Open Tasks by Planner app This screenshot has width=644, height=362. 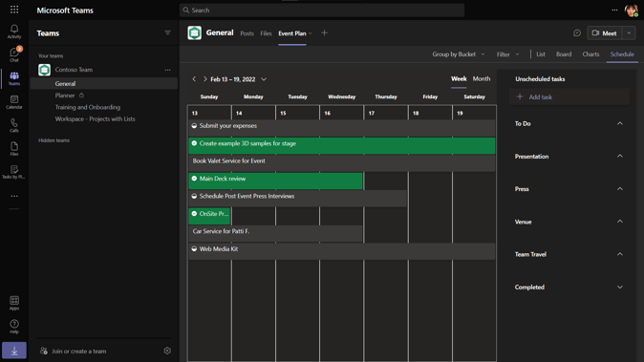14,172
